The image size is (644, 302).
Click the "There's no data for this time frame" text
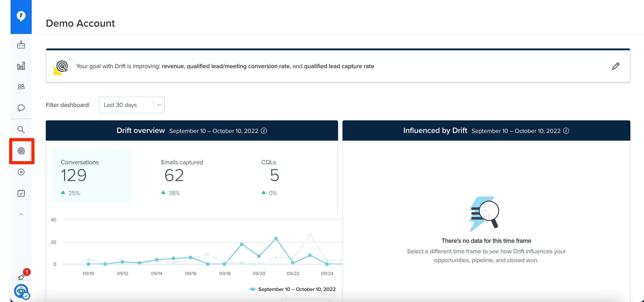point(486,241)
